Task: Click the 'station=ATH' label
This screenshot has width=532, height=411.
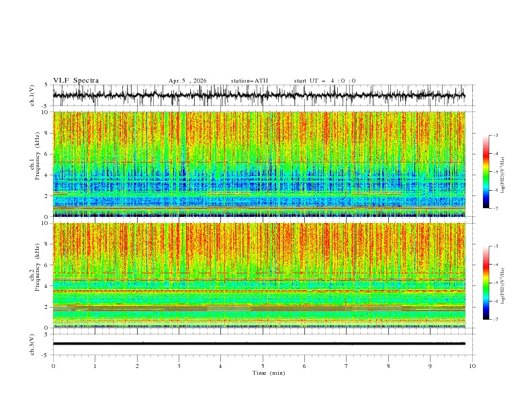Action: tap(249, 81)
